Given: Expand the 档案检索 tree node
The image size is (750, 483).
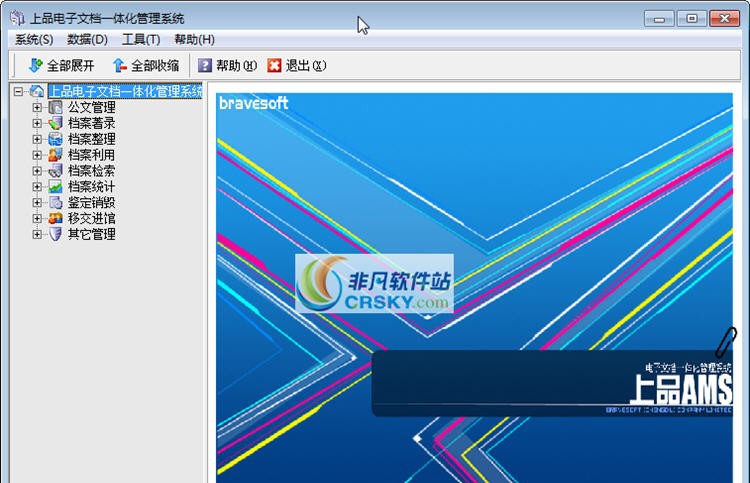Looking at the screenshot, I should 37,171.
